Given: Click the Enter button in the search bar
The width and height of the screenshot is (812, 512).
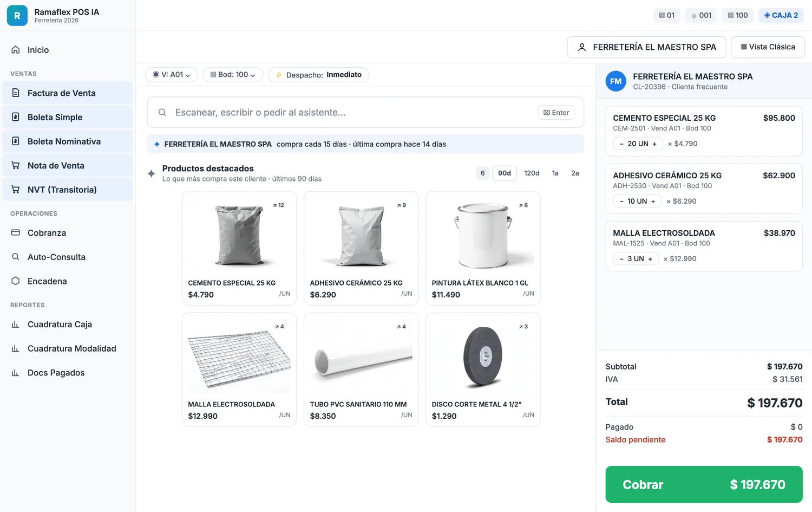Looking at the screenshot, I should 556,113.
